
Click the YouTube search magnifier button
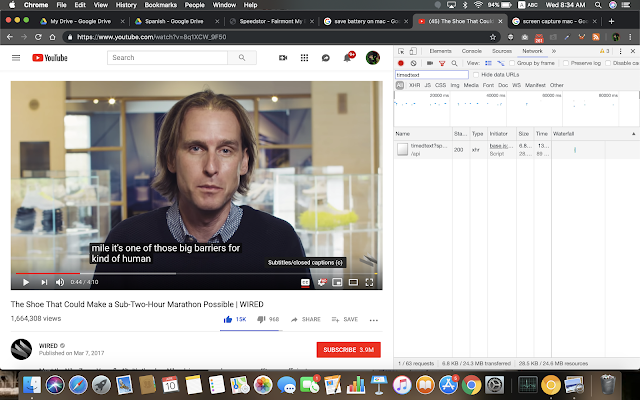[242, 58]
